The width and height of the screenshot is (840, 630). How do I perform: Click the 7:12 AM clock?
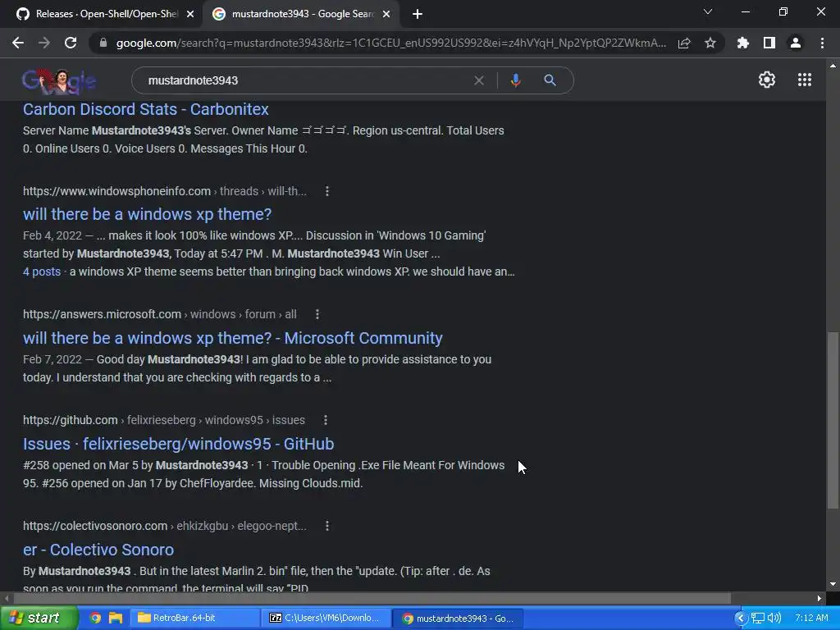[811, 618]
